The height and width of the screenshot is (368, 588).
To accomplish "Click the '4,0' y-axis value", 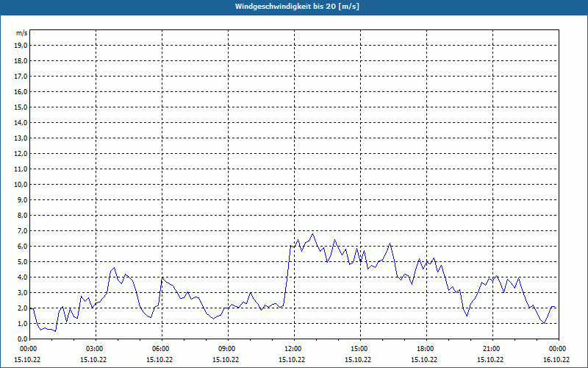I will click(21, 277).
